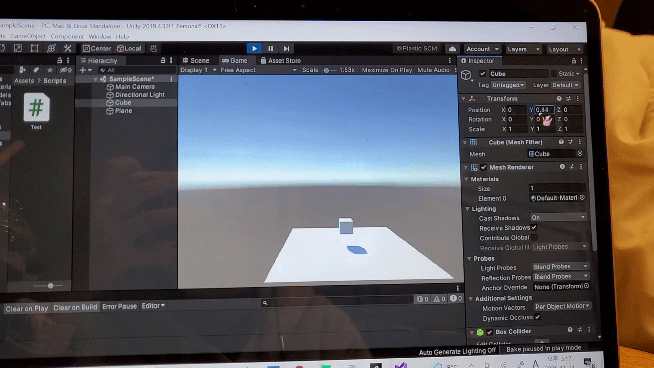654x368 pixels.
Task: Click Maximize On Play button
Action: pyautogui.click(x=387, y=70)
